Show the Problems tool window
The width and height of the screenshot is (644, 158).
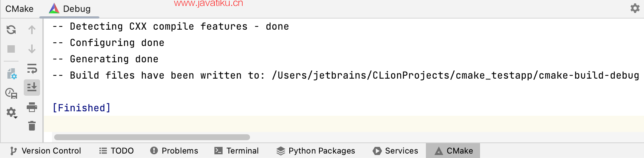click(174, 151)
